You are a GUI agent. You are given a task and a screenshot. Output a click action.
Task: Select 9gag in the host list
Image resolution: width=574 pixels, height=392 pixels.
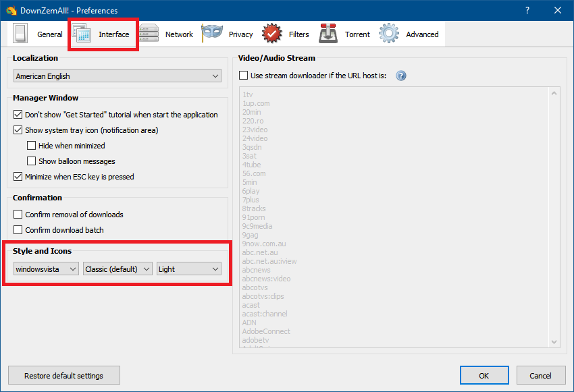pyautogui.click(x=250, y=235)
